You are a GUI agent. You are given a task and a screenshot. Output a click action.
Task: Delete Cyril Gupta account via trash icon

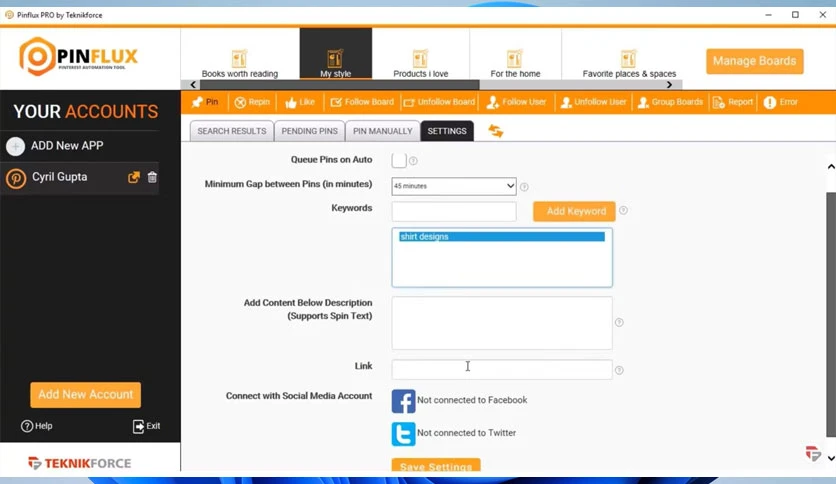[153, 178]
